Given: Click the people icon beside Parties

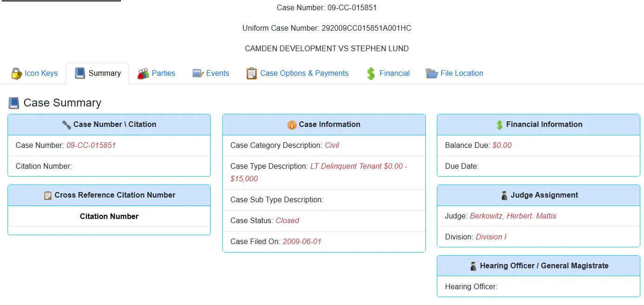Looking at the screenshot, I should coord(143,73).
